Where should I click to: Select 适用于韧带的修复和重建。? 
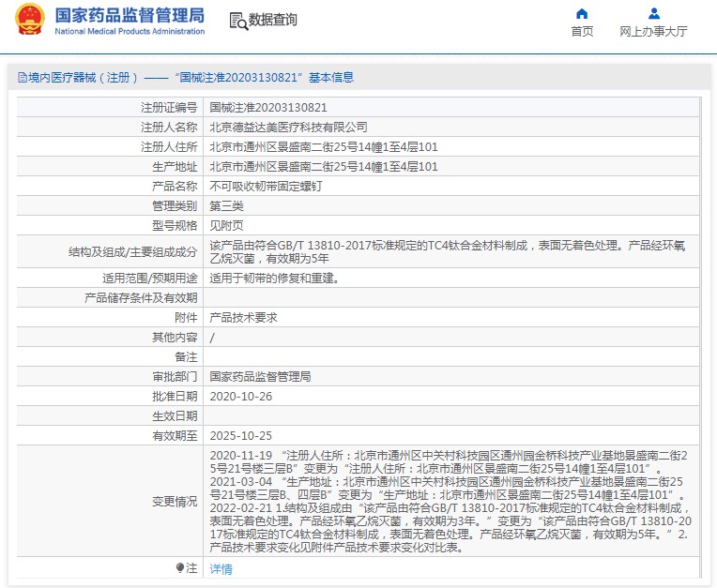[x=274, y=278]
